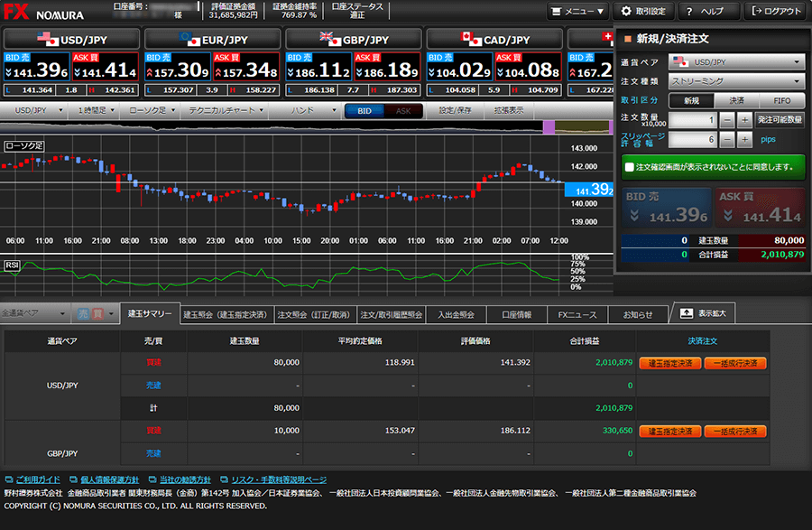Image resolution: width=812 pixels, height=530 pixels.
Task: Open 注文種類 ストリーミング dropdown
Action: tap(736, 81)
